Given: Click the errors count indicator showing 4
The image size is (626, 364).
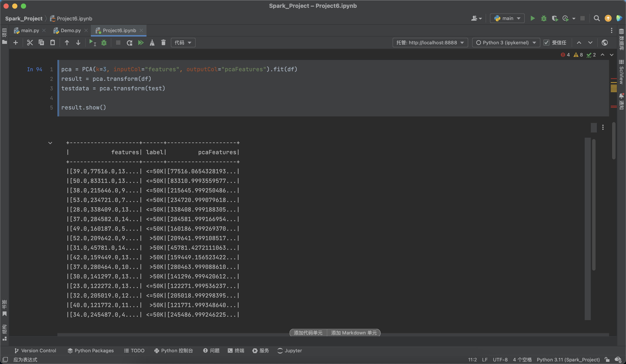Looking at the screenshot, I should tap(565, 55).
